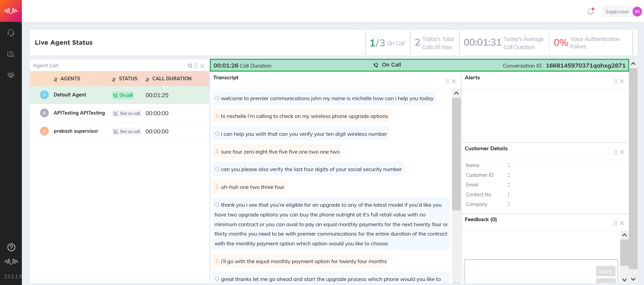Sort by the CALL DURATION column
Image resolution: width=644 pixels, height=285 pixels.
click(x=168, y=79)
